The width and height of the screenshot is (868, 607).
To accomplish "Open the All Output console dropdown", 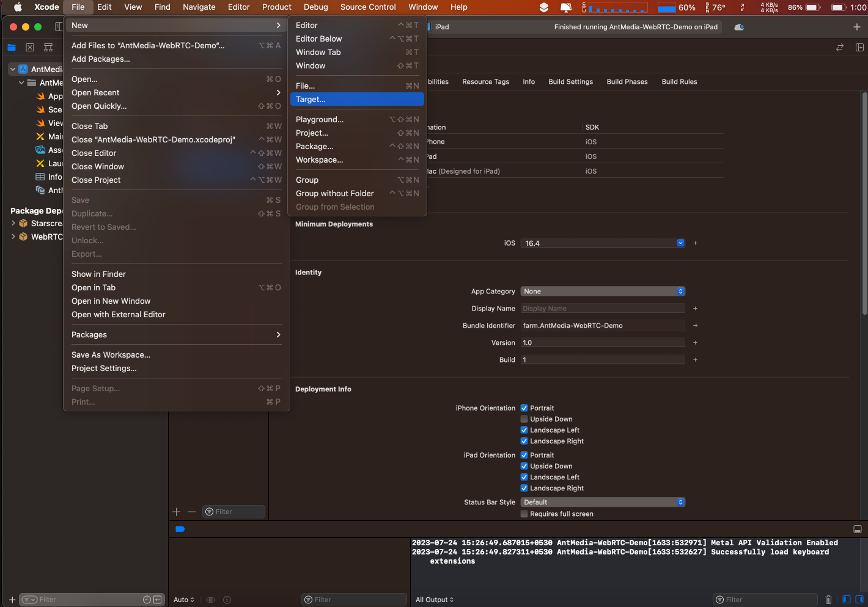I will (435, 600).
